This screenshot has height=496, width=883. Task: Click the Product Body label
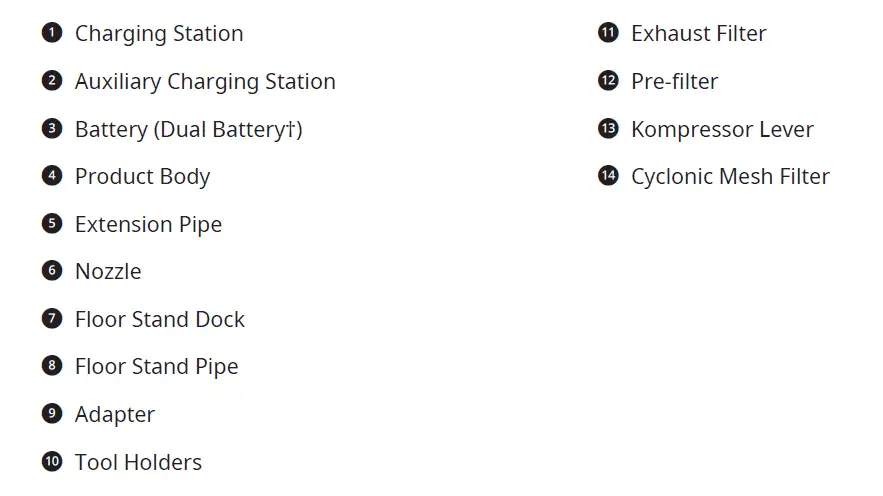tap(142, 176)
